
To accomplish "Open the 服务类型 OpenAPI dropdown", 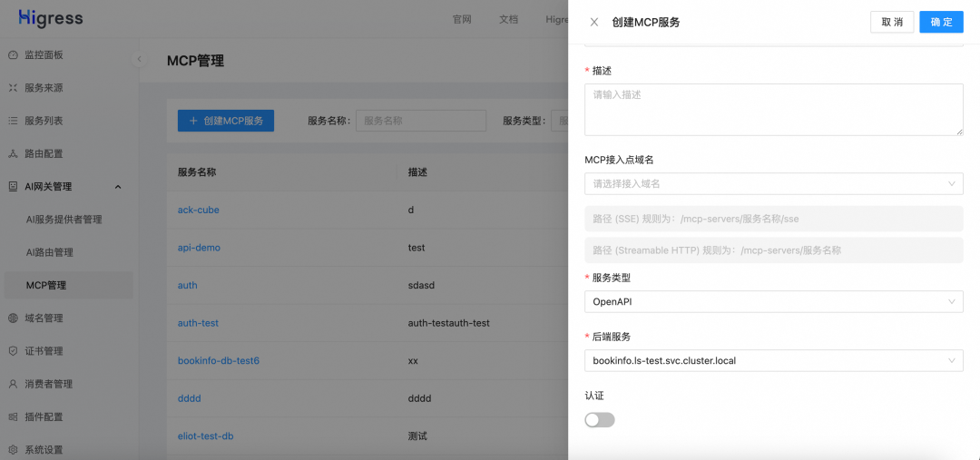I will click(x=774, y=301).
